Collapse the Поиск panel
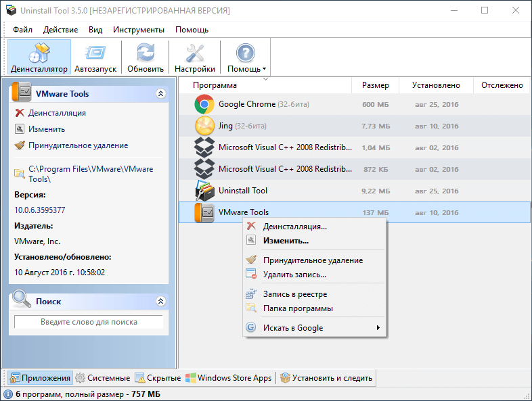This screenshot has width=532, height=401. (161, 301)
